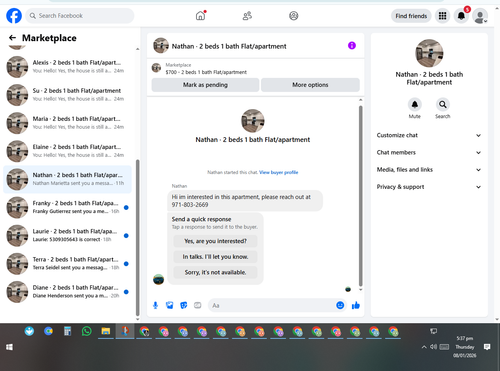
Task: Click the Search Facebook field
Action: point(80,16)
